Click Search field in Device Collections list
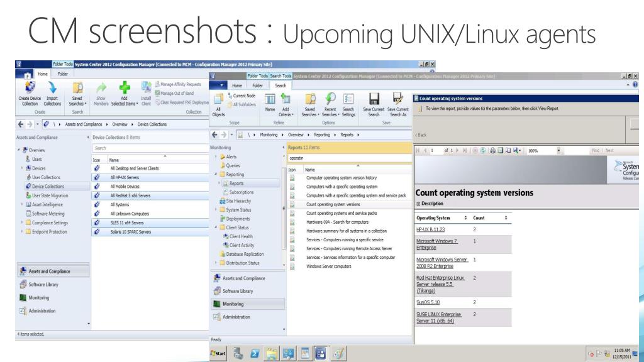This screenshot has width=644, height=362. tap(150, 148)
